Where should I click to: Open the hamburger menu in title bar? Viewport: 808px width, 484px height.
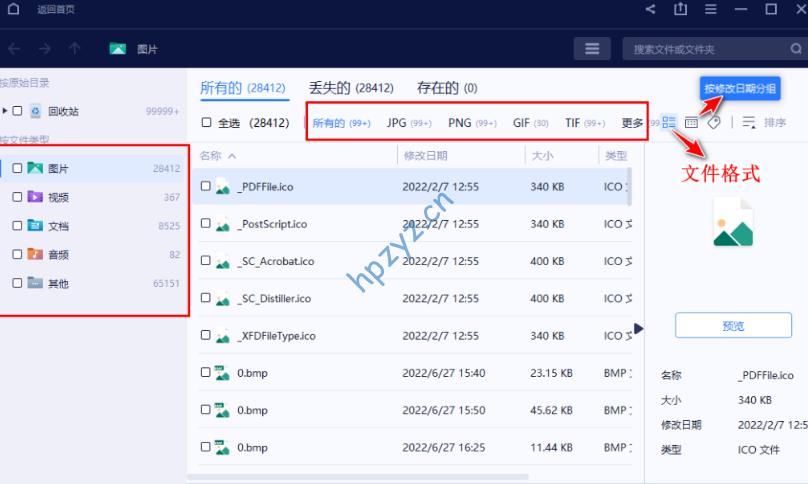coord(711,9)
